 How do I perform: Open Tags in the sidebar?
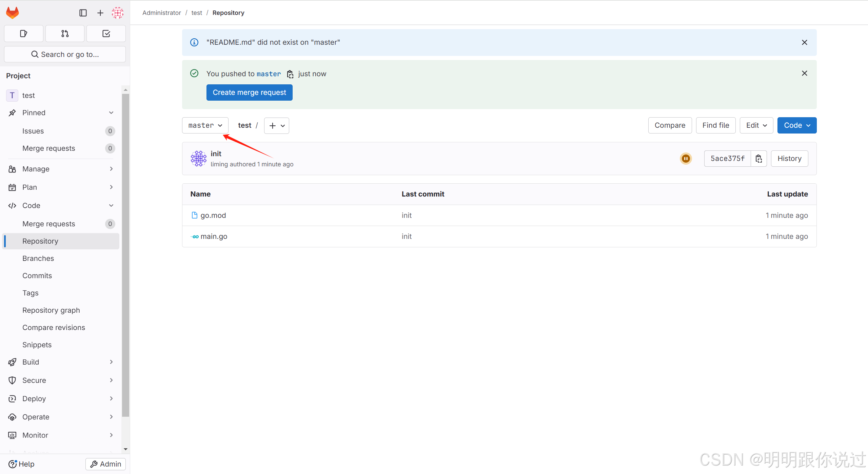point(61,293)
